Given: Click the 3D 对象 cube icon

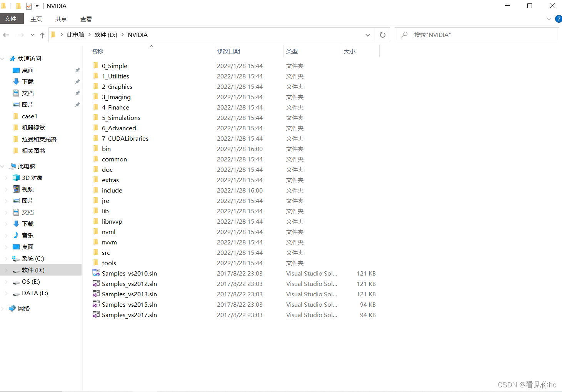Looking at the screenshot, I should pos(16,178).
